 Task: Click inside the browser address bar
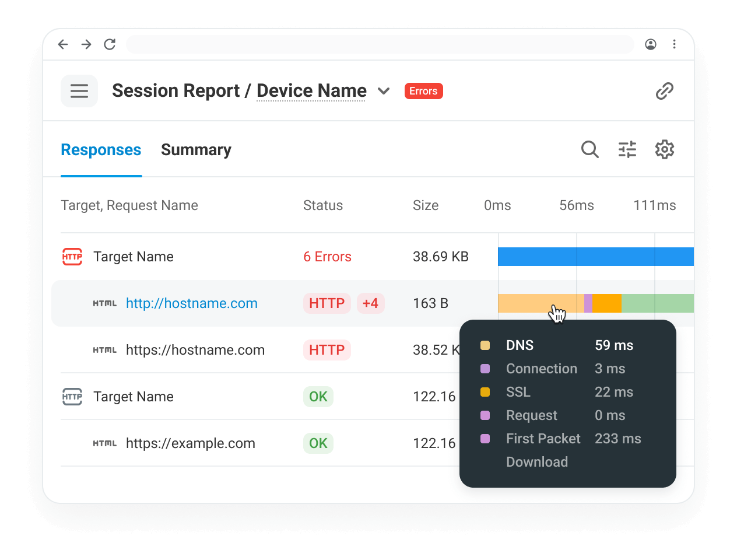coord(380,44)
